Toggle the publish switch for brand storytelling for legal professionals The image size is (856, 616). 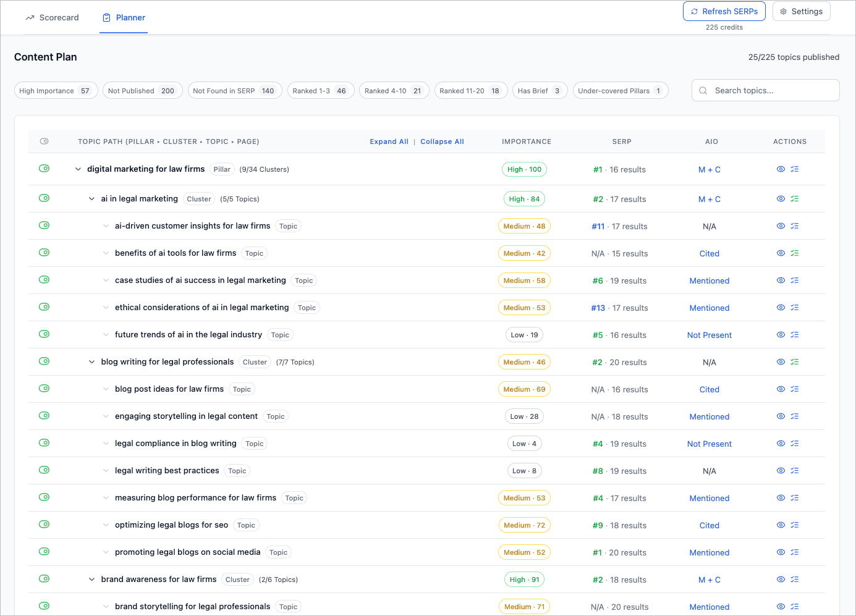44,606
